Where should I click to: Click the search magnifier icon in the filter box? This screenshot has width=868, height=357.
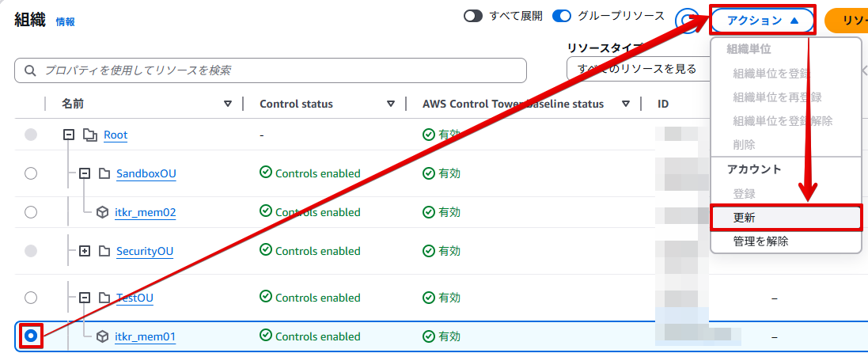pos(30,70)
